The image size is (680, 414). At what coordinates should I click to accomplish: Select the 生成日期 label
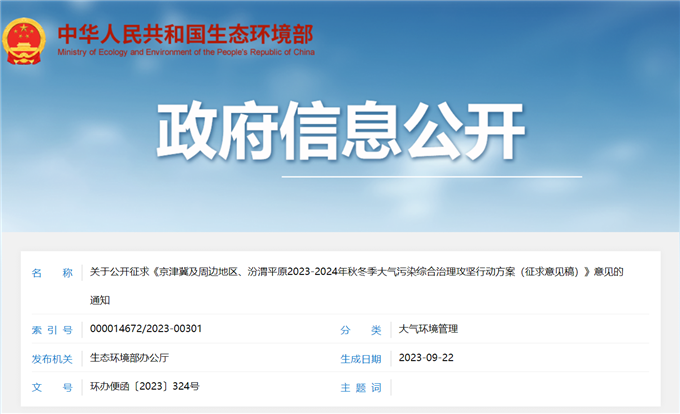[361, 359]
